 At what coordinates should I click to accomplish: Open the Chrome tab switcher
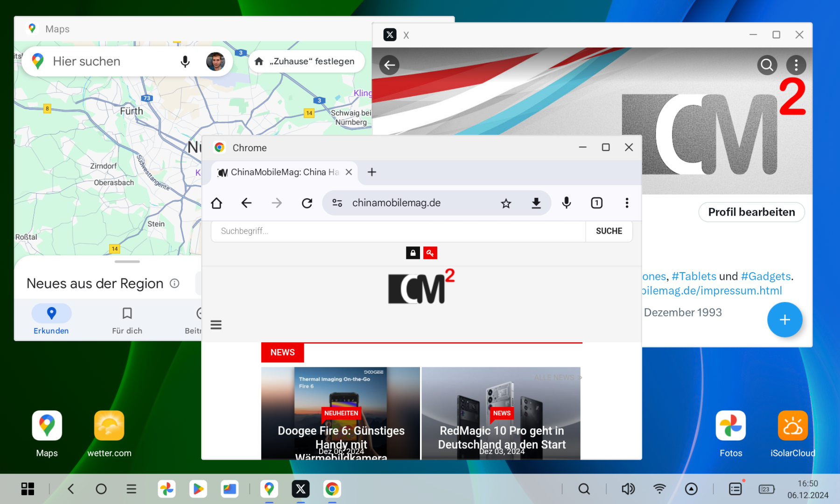[x=596, y=203]
